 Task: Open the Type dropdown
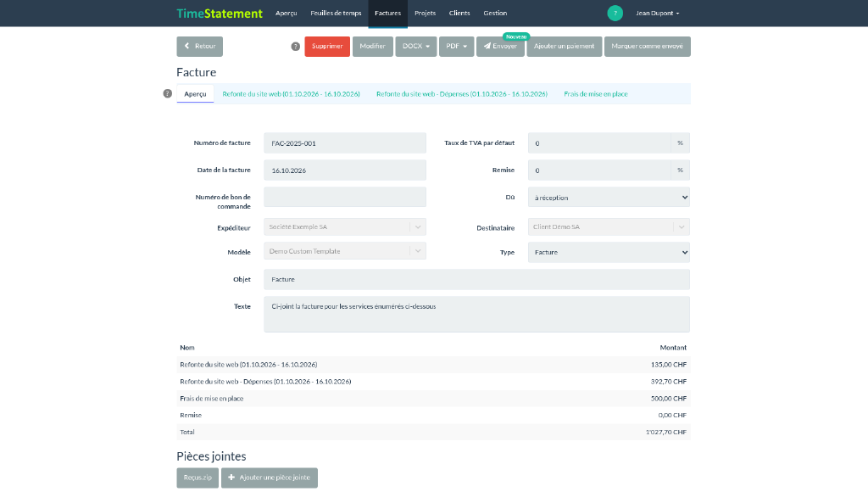609,252
